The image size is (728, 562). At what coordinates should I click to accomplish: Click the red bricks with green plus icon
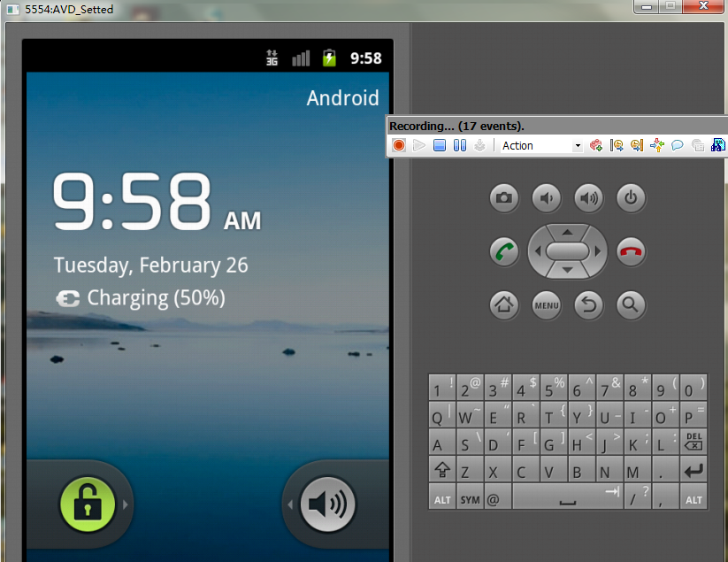(596, 145)
